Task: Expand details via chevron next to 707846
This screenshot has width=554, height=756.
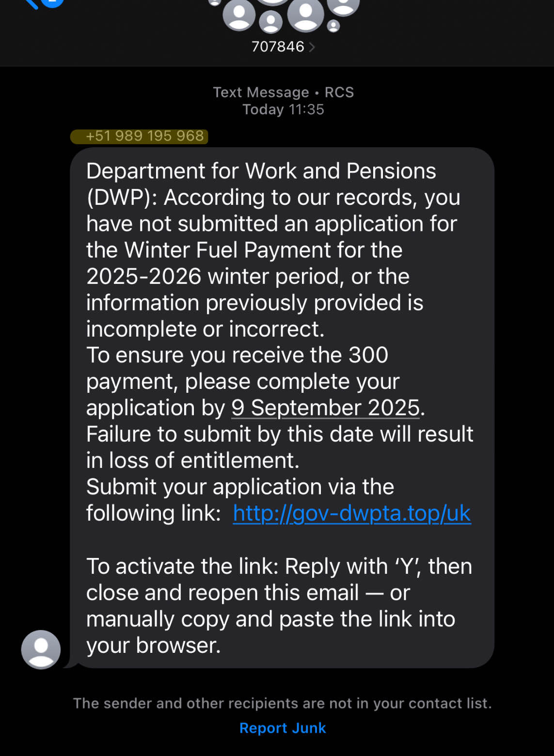Action: coord(312,47)
